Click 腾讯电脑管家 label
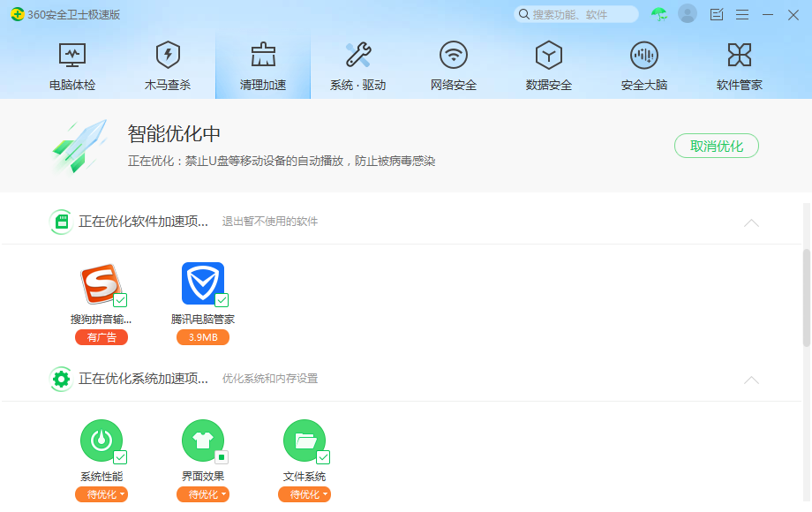Viewport: 812px width, 512px height. 202,320
